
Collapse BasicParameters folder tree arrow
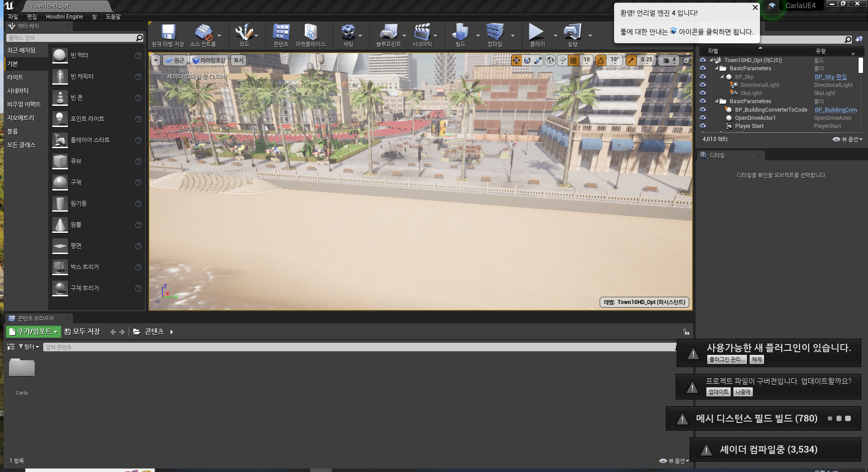[x=717, y=68]
